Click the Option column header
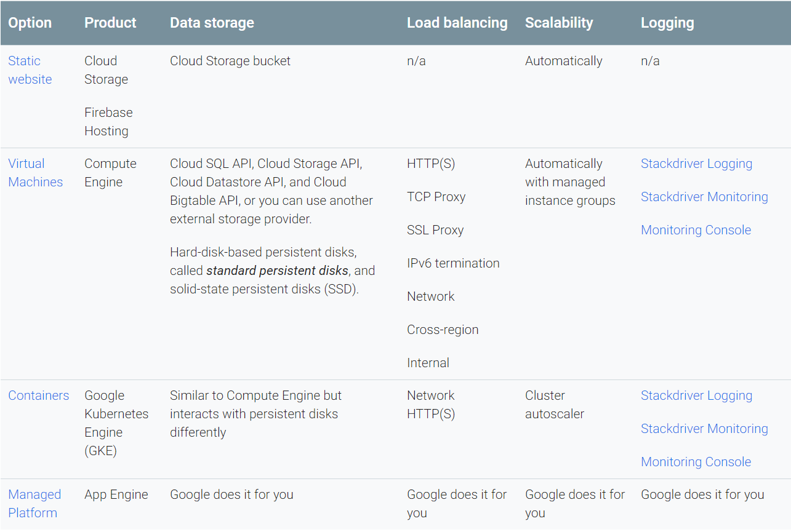The image size is (791, 532). (x=30, y=23)
